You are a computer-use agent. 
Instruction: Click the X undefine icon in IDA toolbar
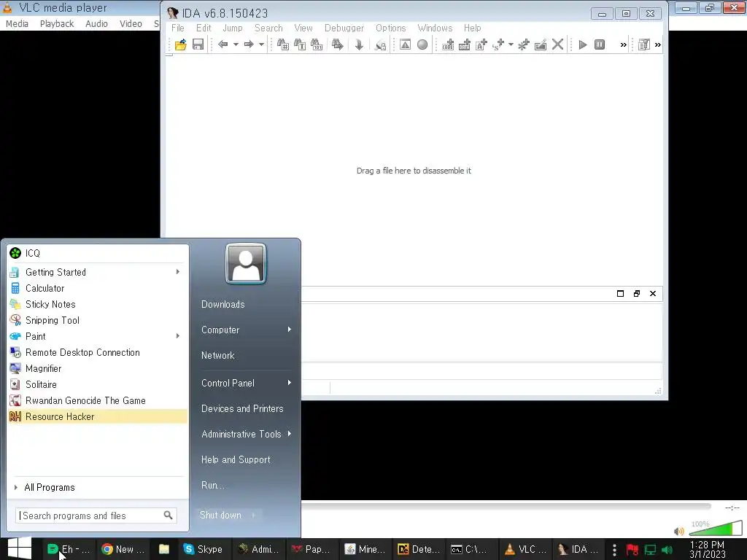[x=557, y=44]
